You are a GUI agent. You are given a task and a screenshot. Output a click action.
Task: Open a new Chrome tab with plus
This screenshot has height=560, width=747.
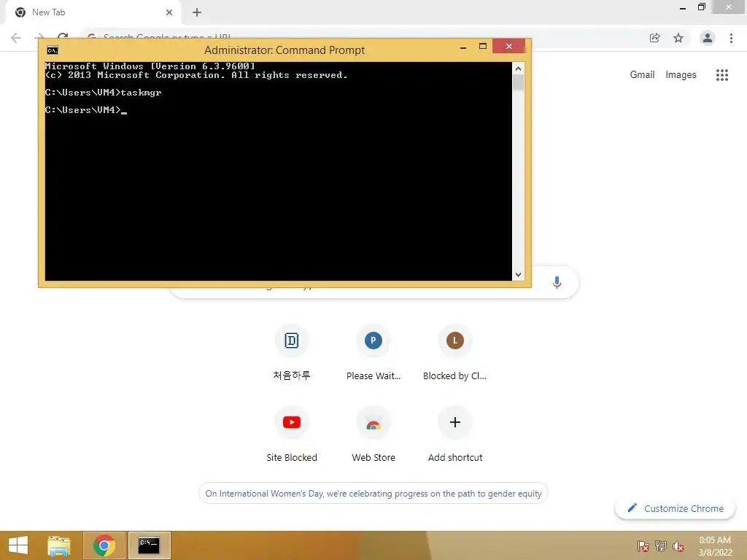[197, 12]
